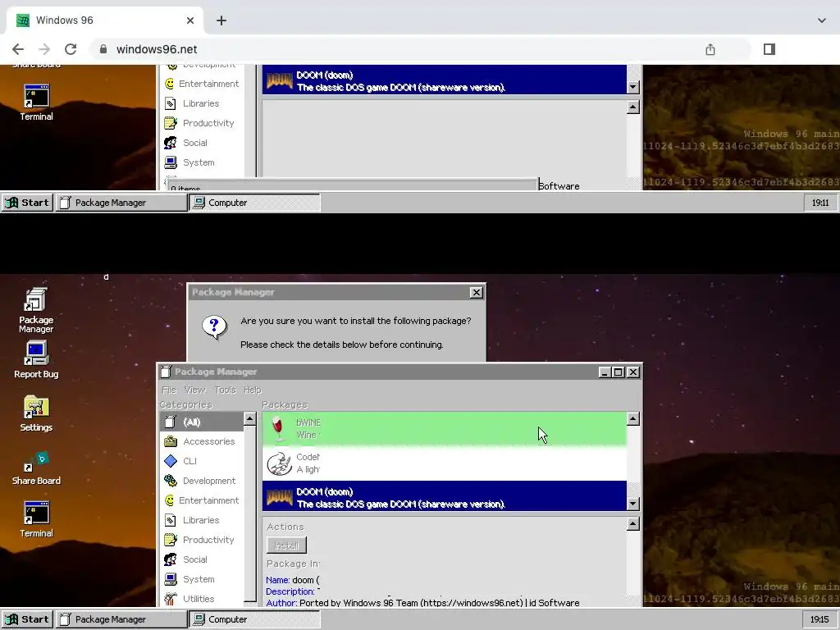
Task: Open the Help menu in Package Manager
Action: pyautogui.click(x=253, y=390)
